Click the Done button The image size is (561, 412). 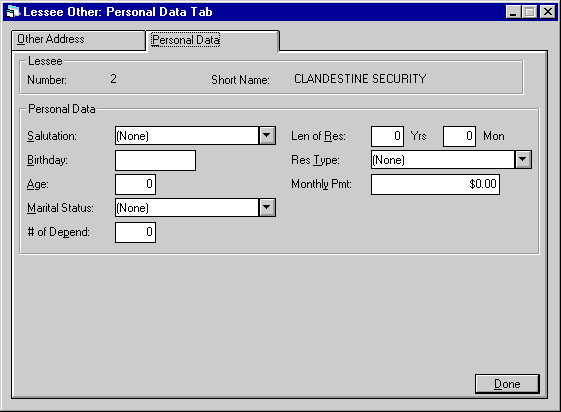click(x=507, y=384)
